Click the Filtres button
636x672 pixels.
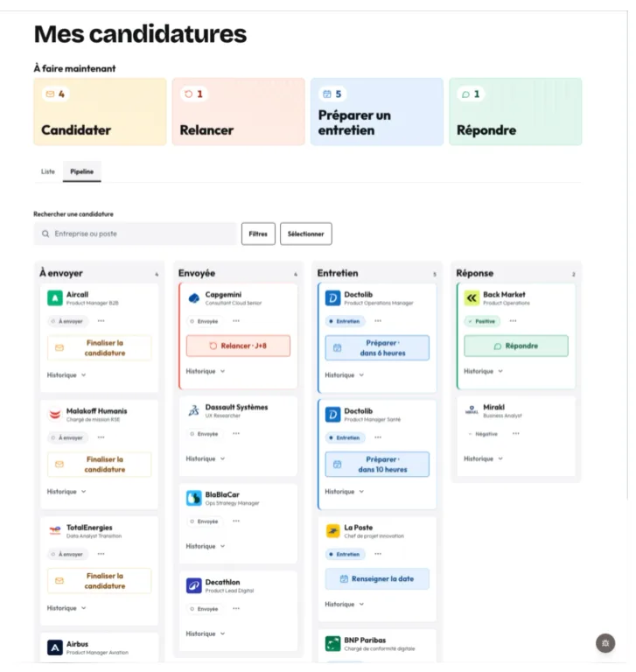pyautogui.click(x=258, y=234)
